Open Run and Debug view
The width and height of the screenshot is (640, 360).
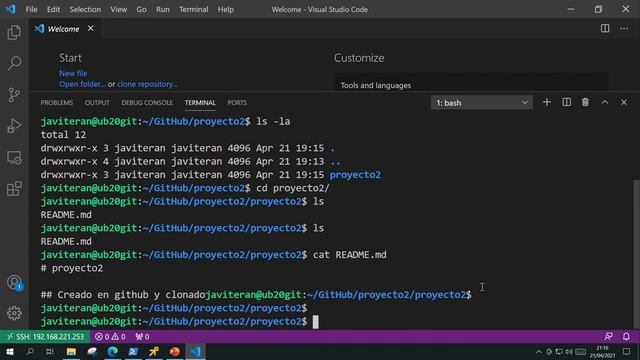(14, 126)
